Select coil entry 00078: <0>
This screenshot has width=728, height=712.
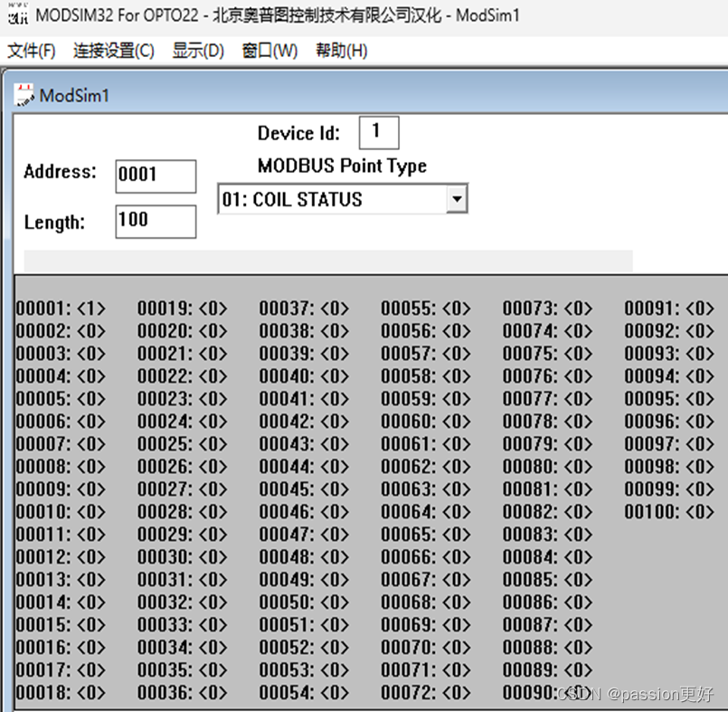point(547,422)
